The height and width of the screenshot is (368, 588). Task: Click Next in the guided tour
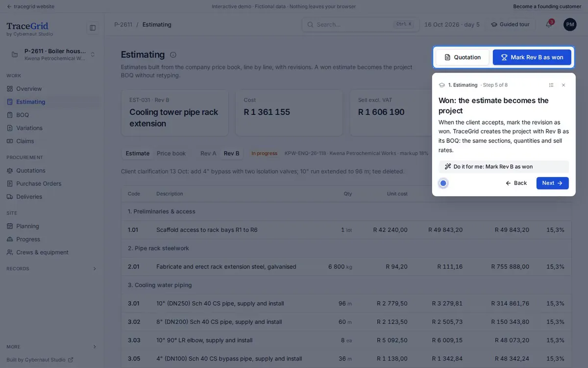pyautogui.click(x=552, y=183)
